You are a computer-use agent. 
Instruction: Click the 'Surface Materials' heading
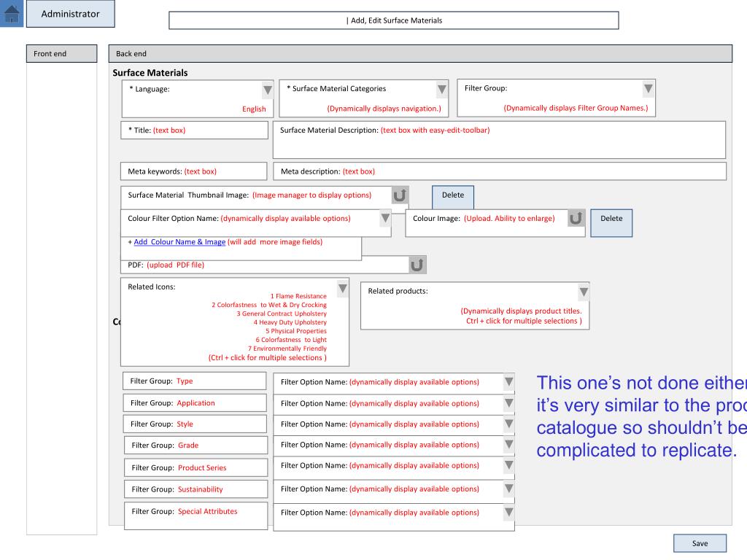(x=150, y=73)
